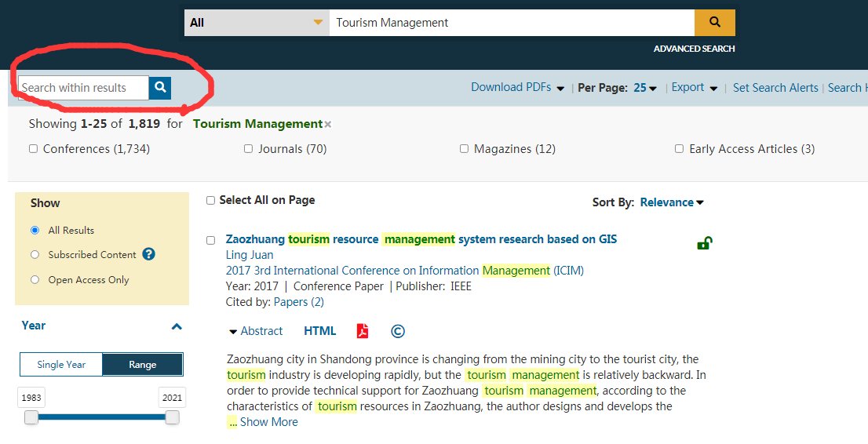Switch to the Single Year tab
The height and width of the screenshot is (444, 868).
62,364
